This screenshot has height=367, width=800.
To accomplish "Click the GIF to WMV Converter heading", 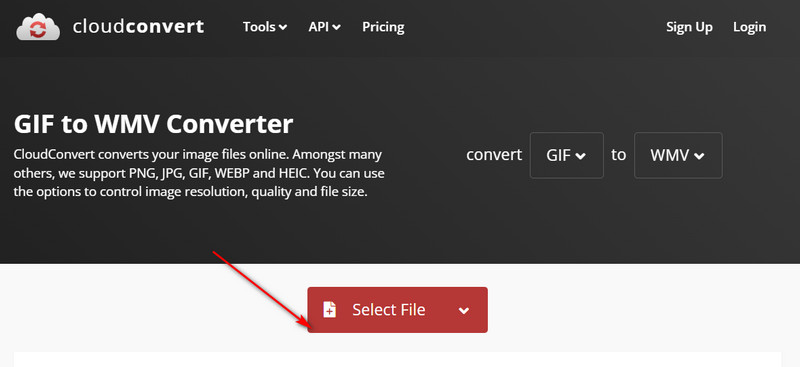I will [154, 124].
